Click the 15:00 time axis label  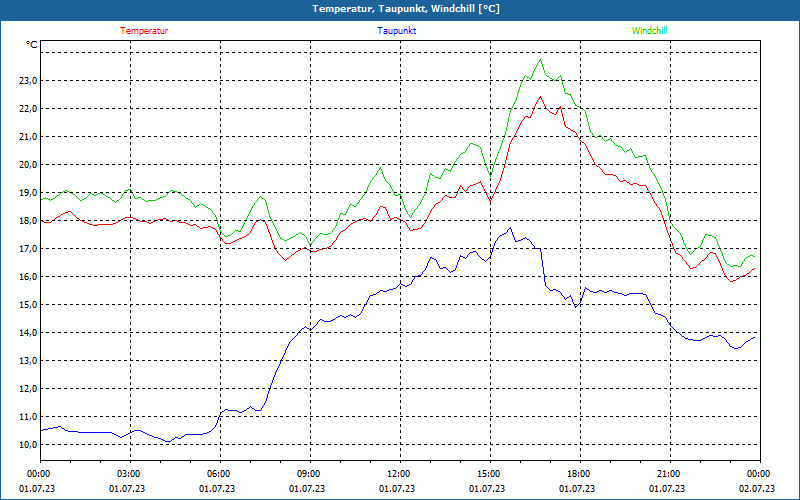coord(488,474)
